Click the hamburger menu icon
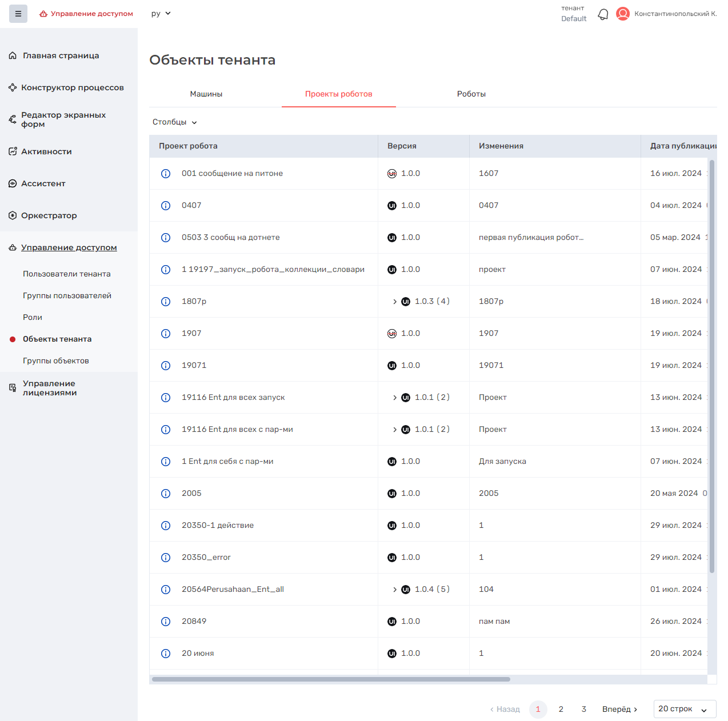728x721 pixels. tap(18, 14)
